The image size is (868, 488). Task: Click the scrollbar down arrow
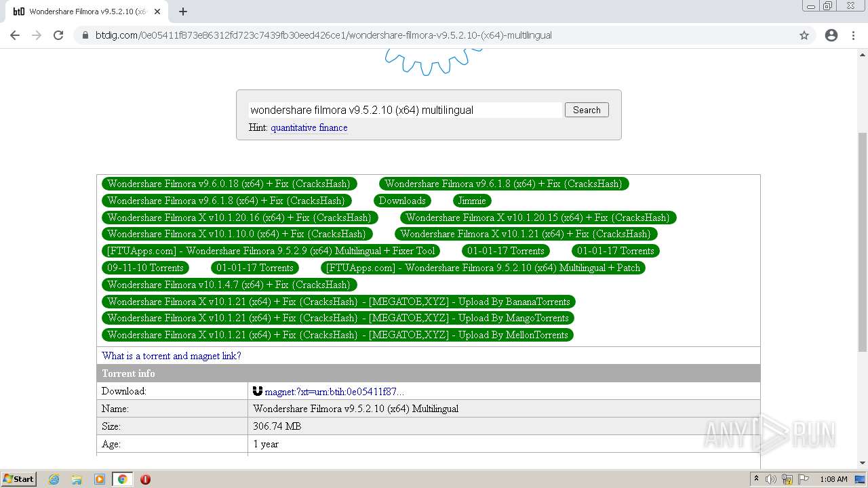(x=862, y=463)
